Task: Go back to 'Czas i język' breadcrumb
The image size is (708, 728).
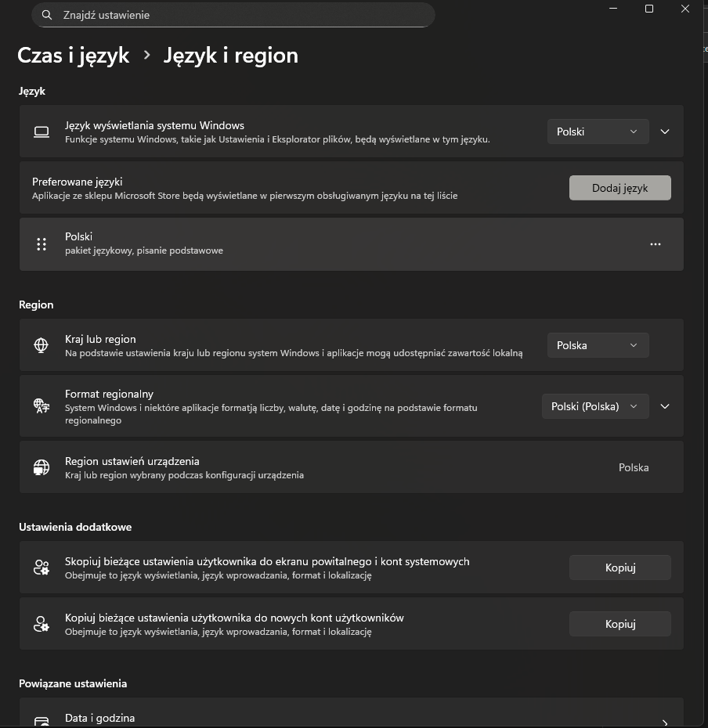Action: (x=74, y=56)
